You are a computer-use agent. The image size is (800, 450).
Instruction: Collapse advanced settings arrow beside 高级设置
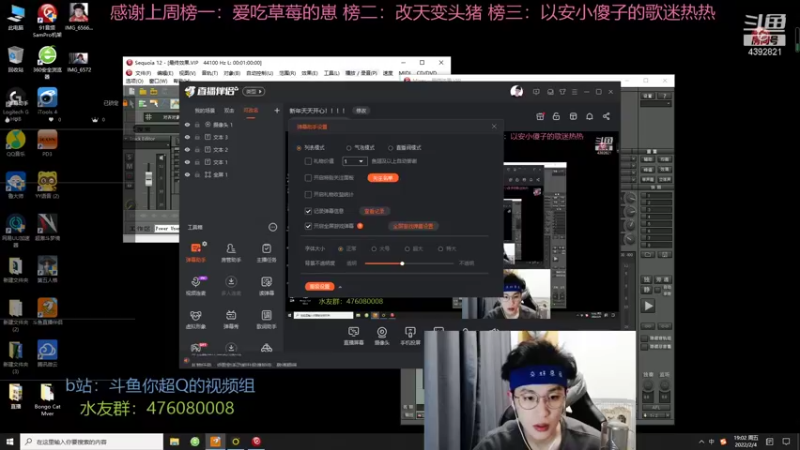pyautogui.click(x=340, y=287)
